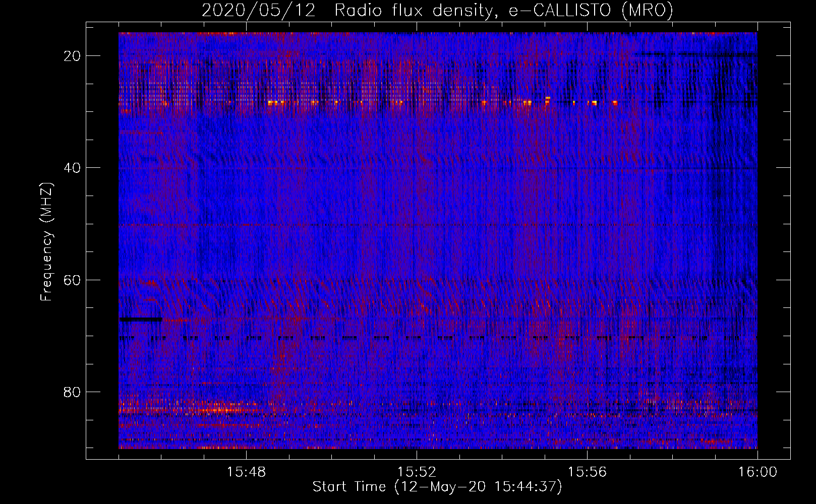Click the '16:00' time tick label
Viewport: 816px width, 504px height.
pyautogui.click(x=757, y=472)
